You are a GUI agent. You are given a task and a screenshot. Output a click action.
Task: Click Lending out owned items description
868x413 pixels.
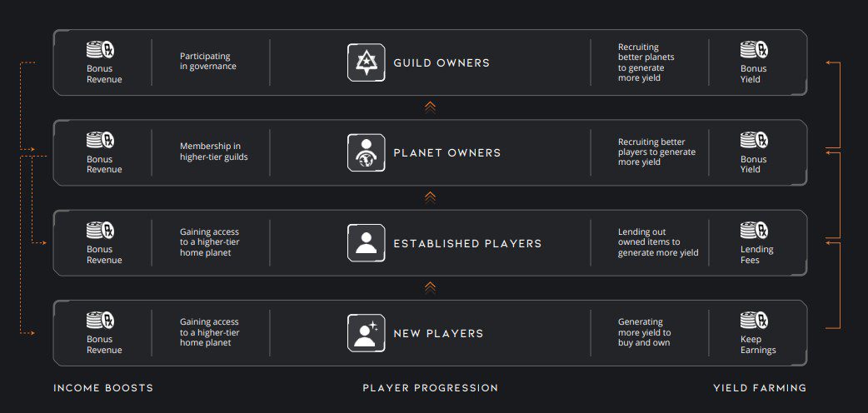pyautogui.click(x=658, y=242)
